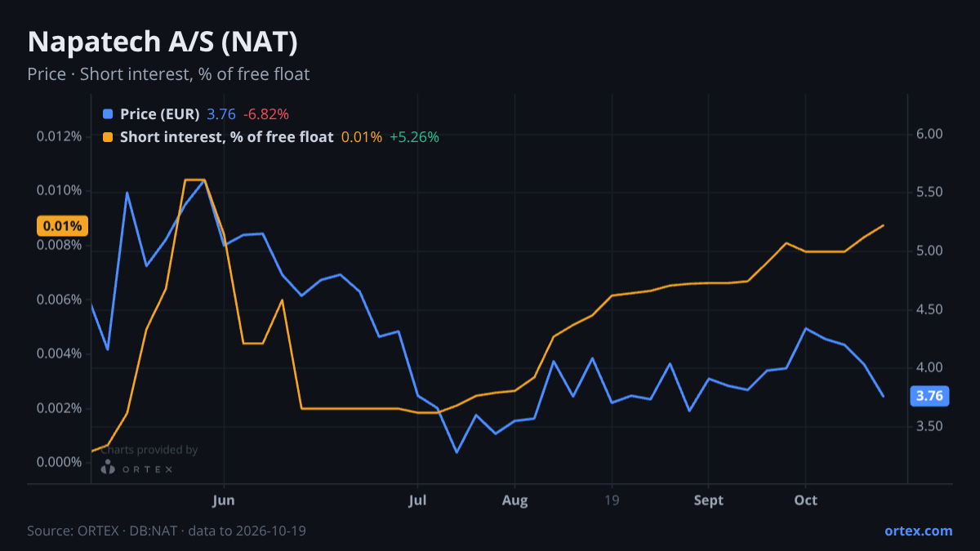Click the 5.00 right axis label
Image resolution: width=980 pixels, height=551 pixels.
930,251
